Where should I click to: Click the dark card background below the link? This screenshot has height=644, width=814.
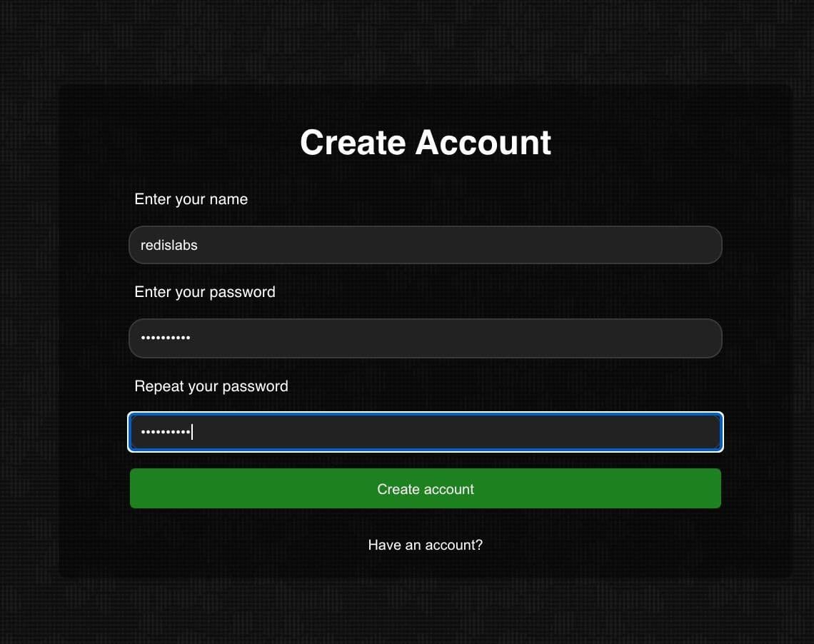pyautogui.click(x=425, y=567)
